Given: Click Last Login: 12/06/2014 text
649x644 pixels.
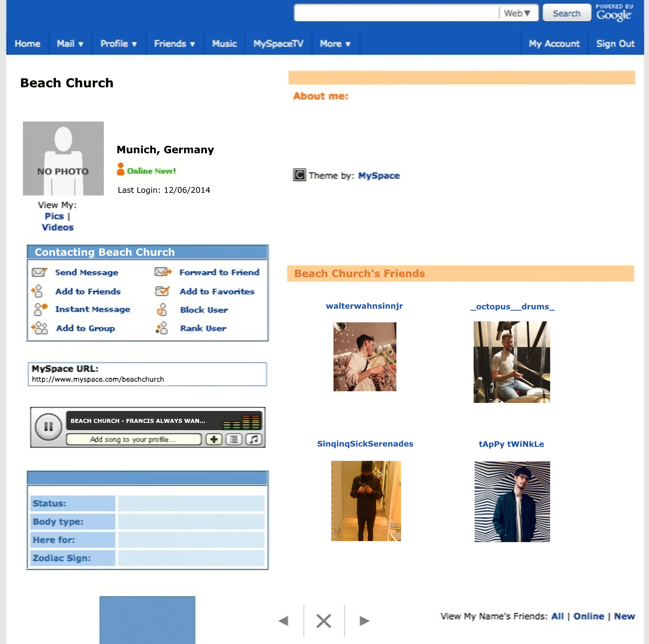Looking at the screenshot, I should [x=164, y=190].
